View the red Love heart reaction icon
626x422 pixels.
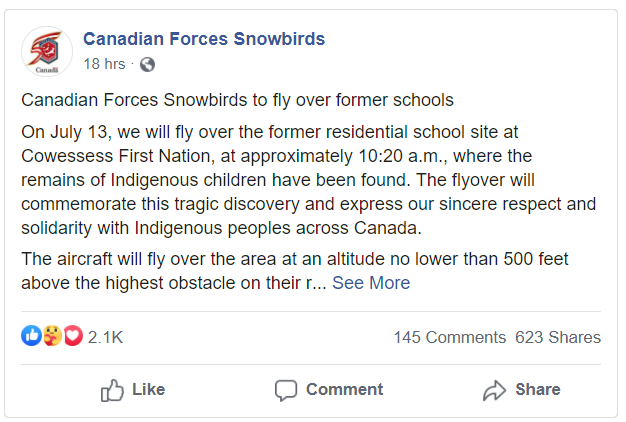click(x=73, y=335)
